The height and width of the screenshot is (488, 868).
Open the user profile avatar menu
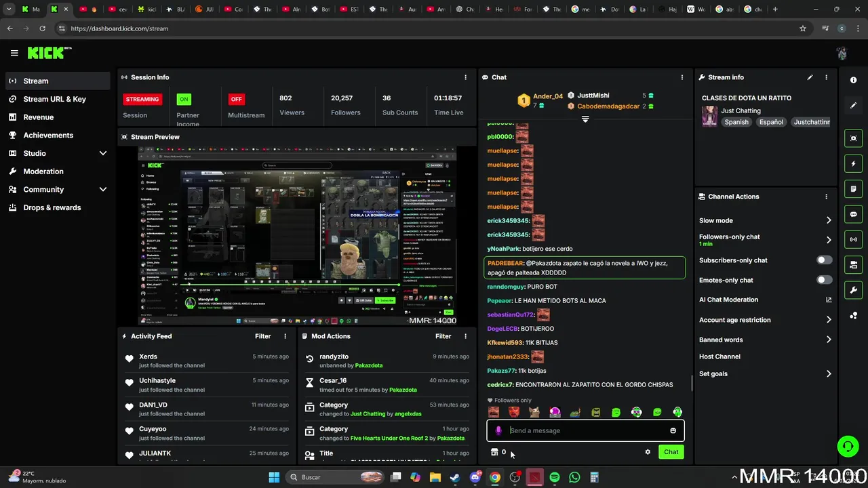click(842, 53)
